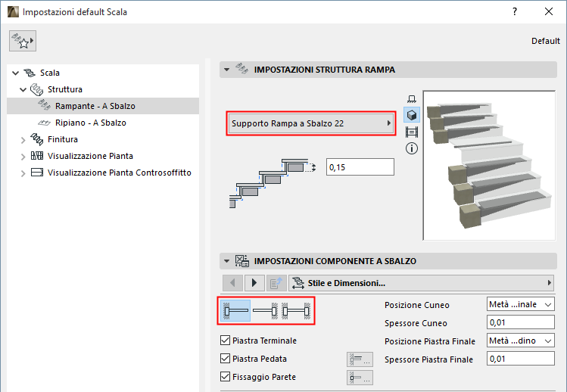567x392 pixels.
Task: Select right-side wall support option
Action: 266,310
